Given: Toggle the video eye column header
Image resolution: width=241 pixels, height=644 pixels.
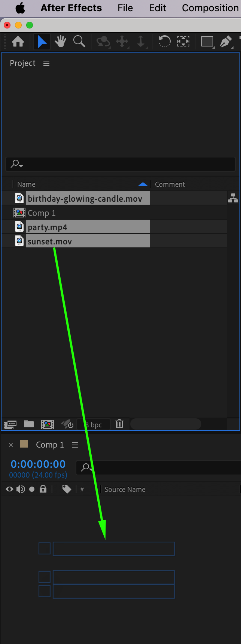Looking at the screenshot, I should click(x=10, y=489).
